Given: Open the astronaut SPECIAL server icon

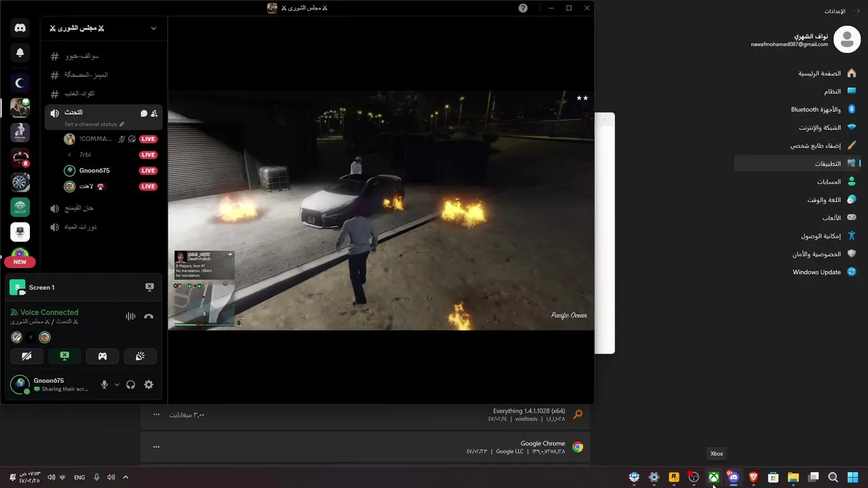Looking at the screenshot, I should tap(20, 132).
